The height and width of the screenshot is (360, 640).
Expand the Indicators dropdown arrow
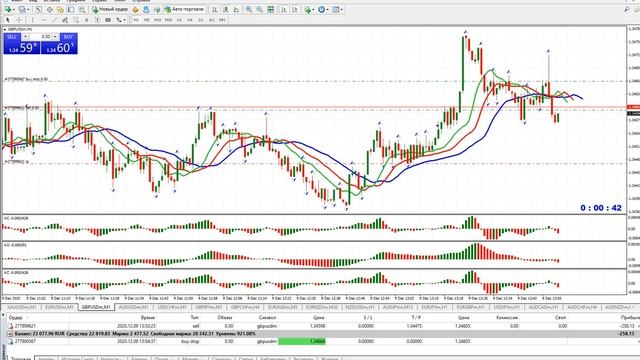(313, 9)
